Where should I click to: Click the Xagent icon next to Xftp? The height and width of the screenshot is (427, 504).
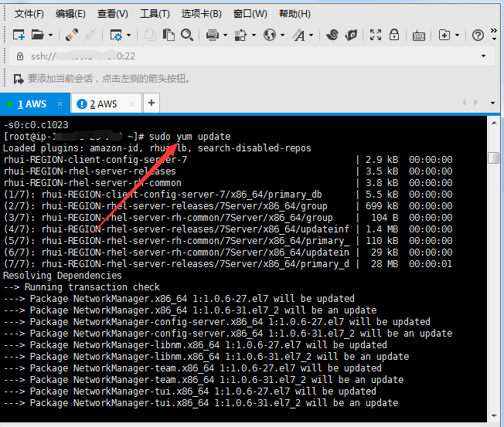[x=351, y=35]
